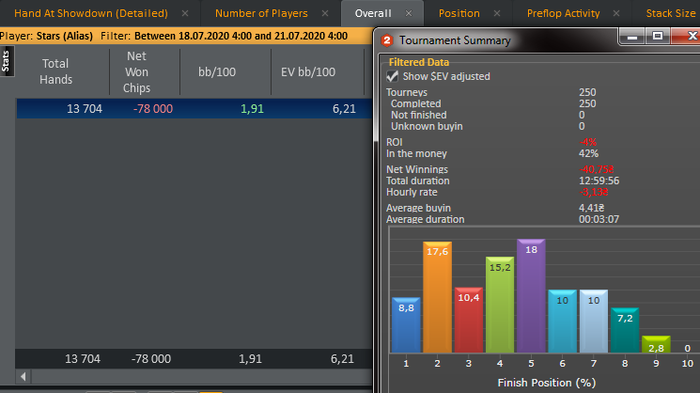Sort by the bb/100 column header

tap(217, 71)
